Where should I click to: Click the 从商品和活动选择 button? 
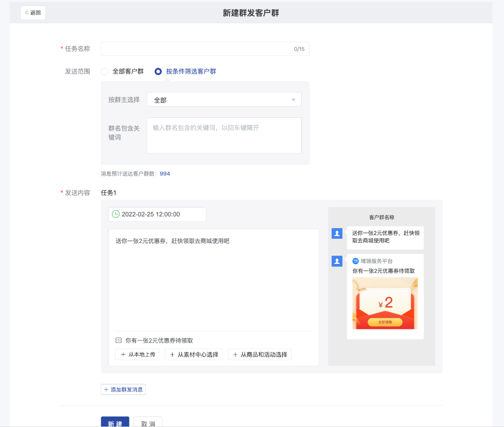point(260,355)
